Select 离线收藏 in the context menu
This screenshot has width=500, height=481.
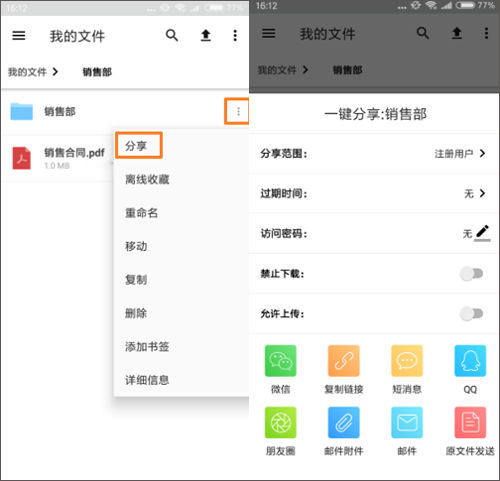point(147,179)
